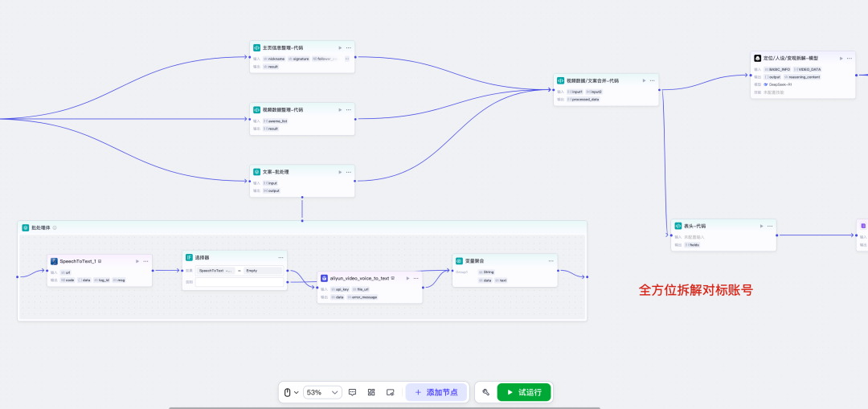Click the 文案-批处理 batch node icon

257,172
